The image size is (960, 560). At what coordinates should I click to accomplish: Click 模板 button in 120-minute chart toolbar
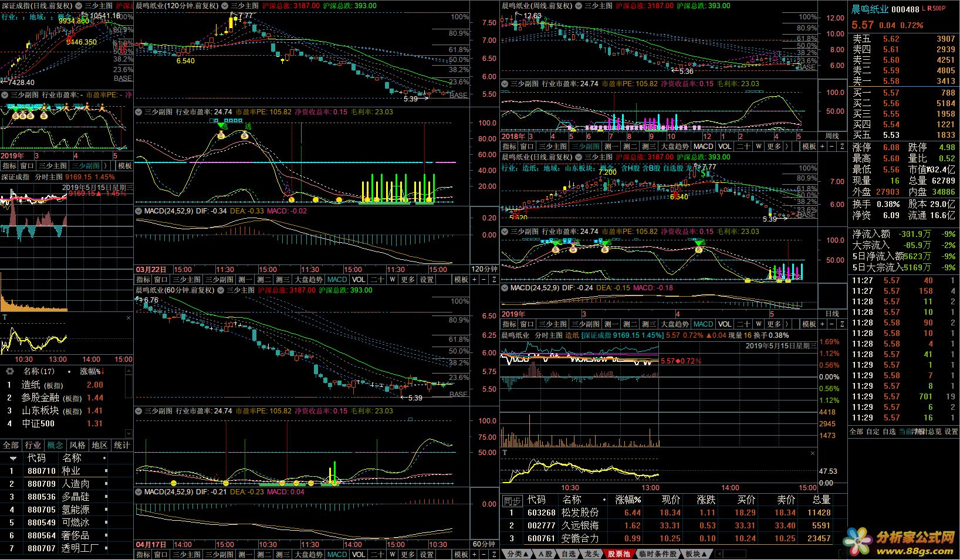[x=461, y=280]
